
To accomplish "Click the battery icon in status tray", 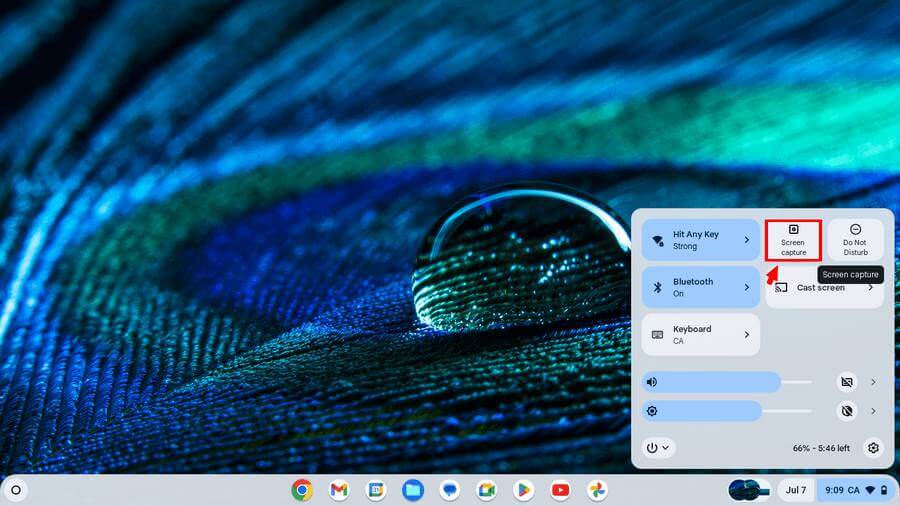I will tap(884, 490).
